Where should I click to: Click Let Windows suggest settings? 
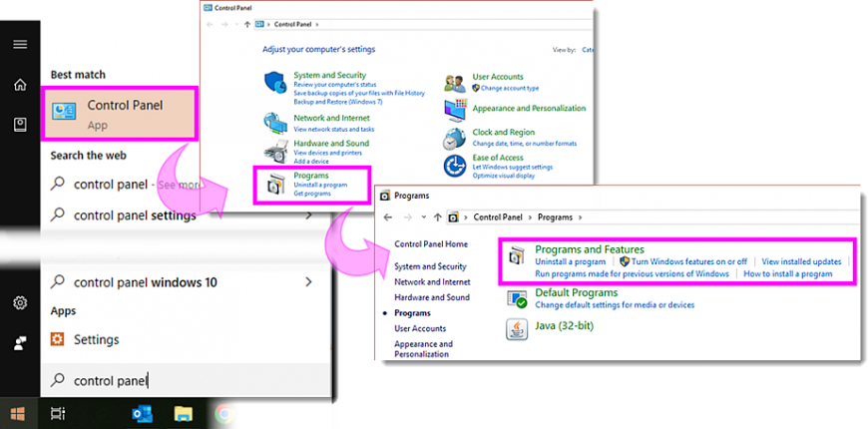click(x=513, y=168)
